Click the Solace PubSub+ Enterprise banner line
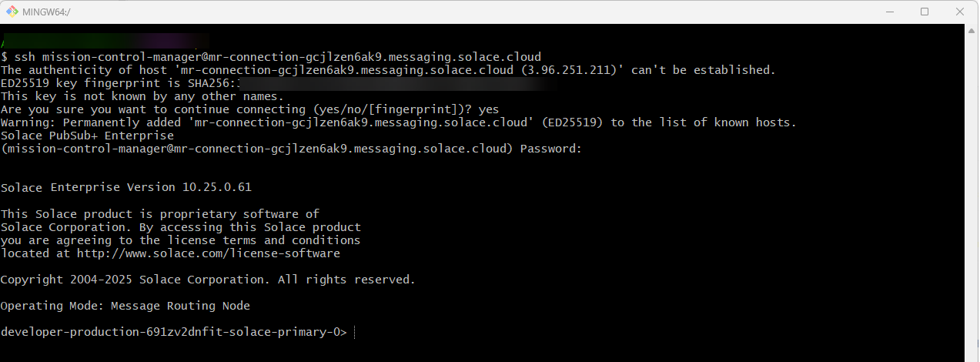Screen dimensions: 980x362 [87, 136]
